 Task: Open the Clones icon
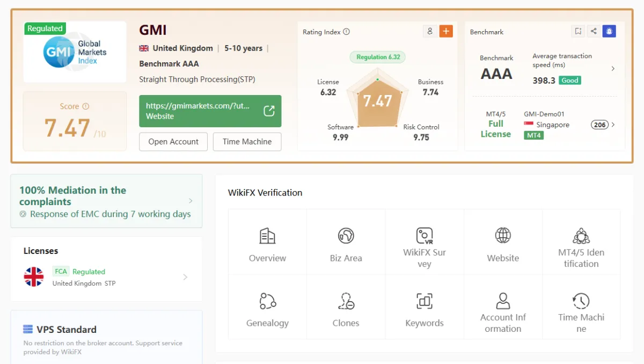(x=346, y=301)
